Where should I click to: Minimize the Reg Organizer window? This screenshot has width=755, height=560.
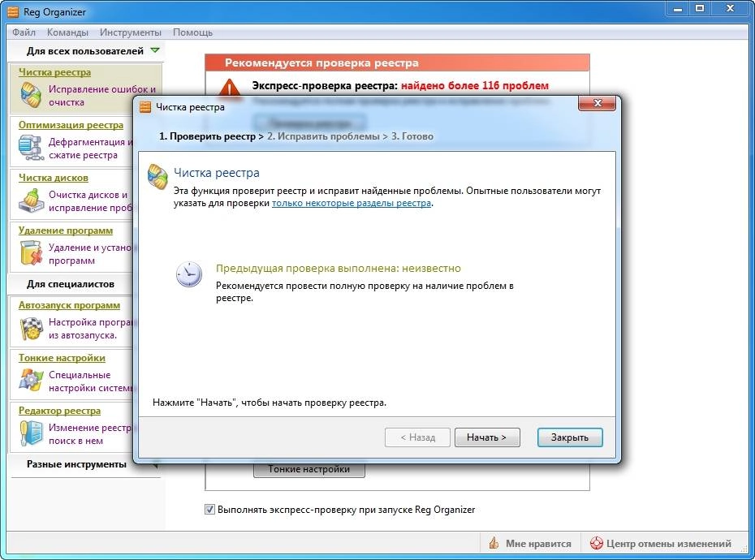pyautogui.click(x=678, y=8)
